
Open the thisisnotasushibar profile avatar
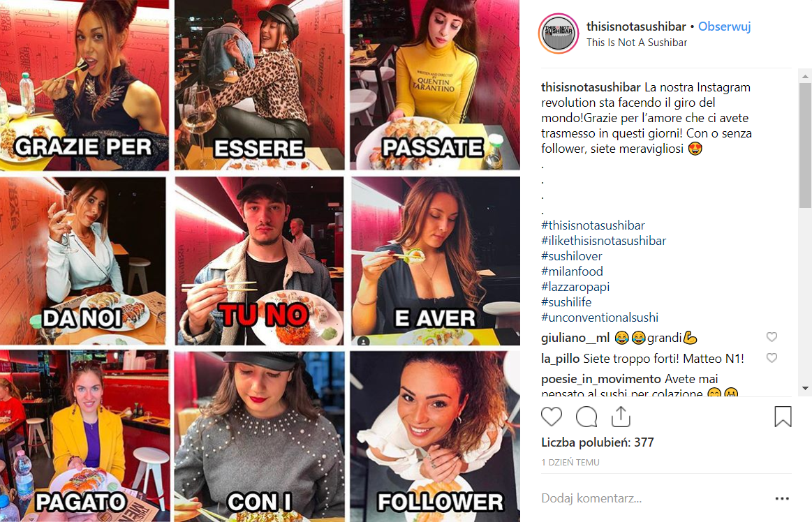tap(559, 33)
